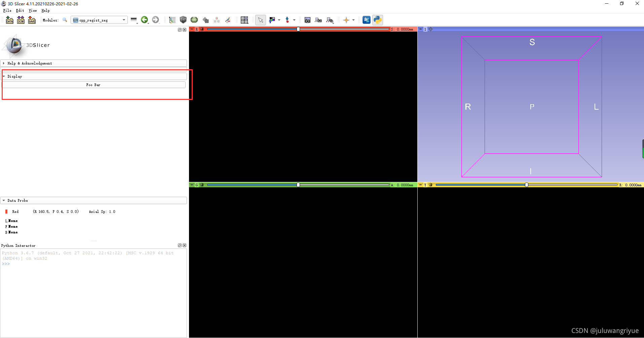Image resolution: width=644 pixels, height=338 pixels.
Task: Open the Edit menu
Action: 20,10
